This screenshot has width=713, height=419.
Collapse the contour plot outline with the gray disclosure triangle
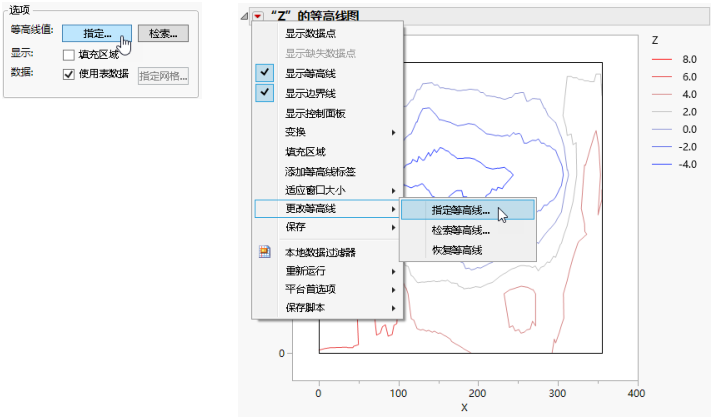coord(245,16)
